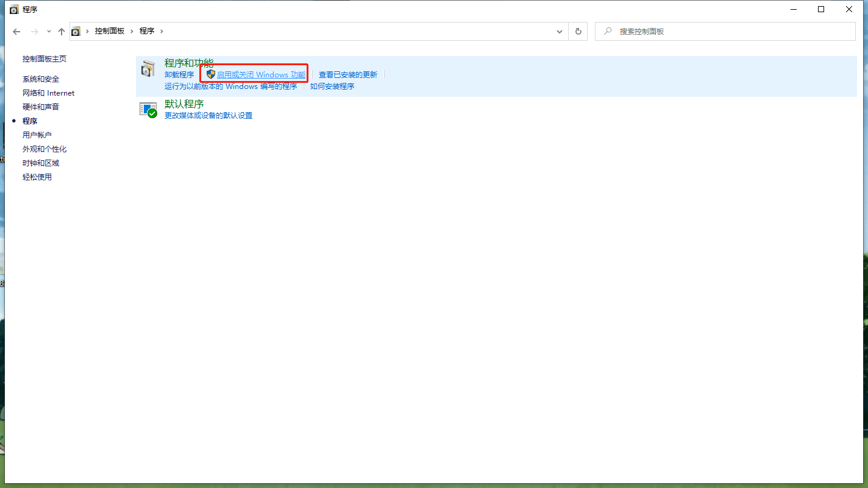Click the Up one level arrow
The width and height of the screenshot is (868, 488).
[61, 32]
